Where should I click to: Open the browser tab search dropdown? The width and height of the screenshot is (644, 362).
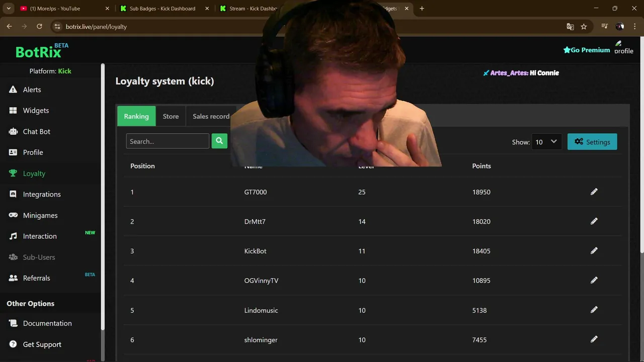9,9
